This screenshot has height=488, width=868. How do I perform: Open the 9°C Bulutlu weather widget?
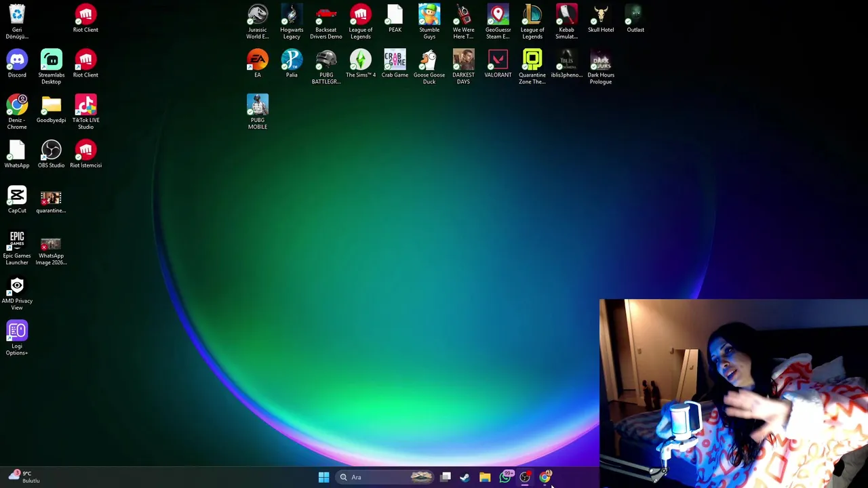[24, 477]
